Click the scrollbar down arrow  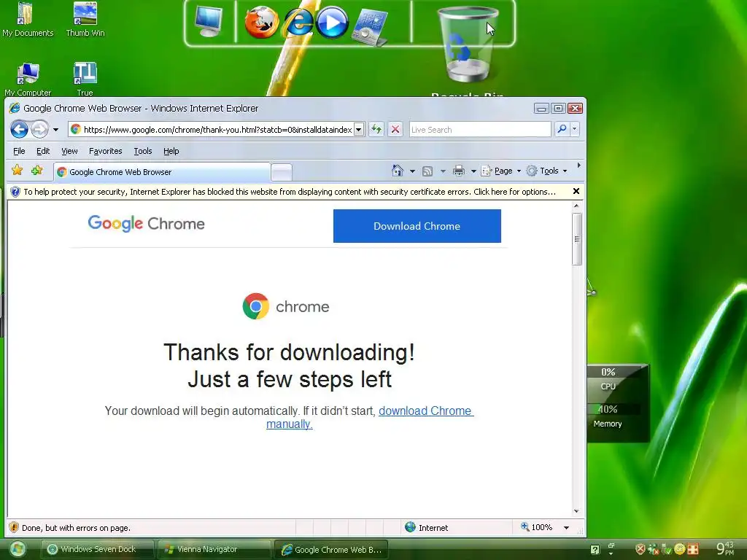point(576,511)
